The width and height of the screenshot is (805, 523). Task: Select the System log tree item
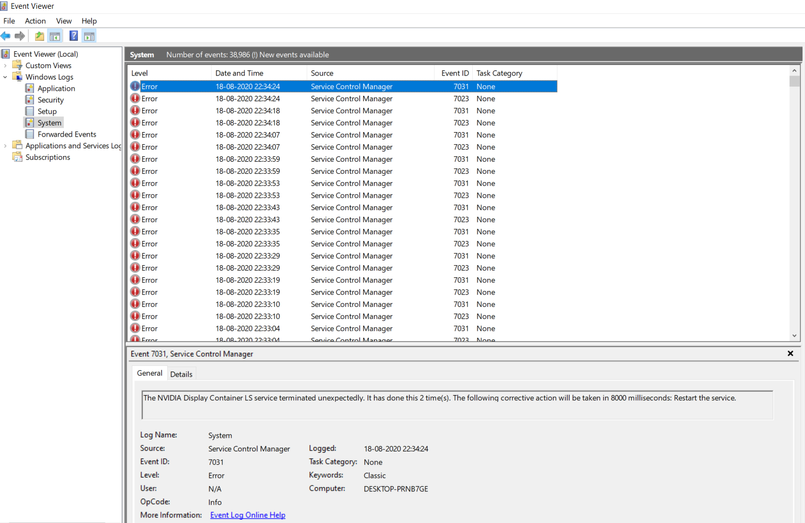point(49,123)
